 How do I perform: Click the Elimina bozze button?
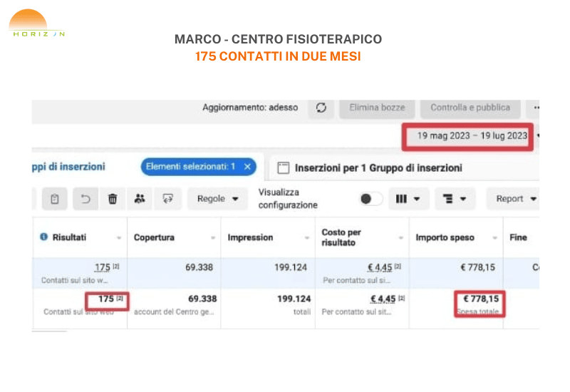pyautogui.click(x=377, y=108)
